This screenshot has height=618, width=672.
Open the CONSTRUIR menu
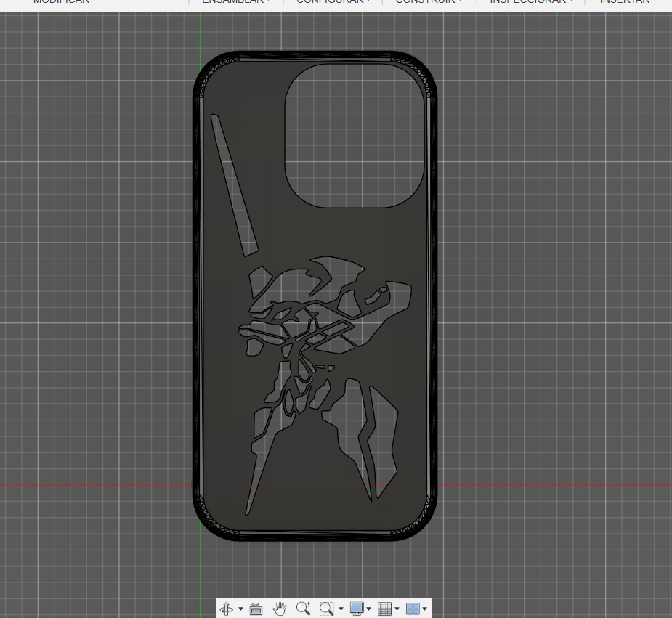pos(428,1)
